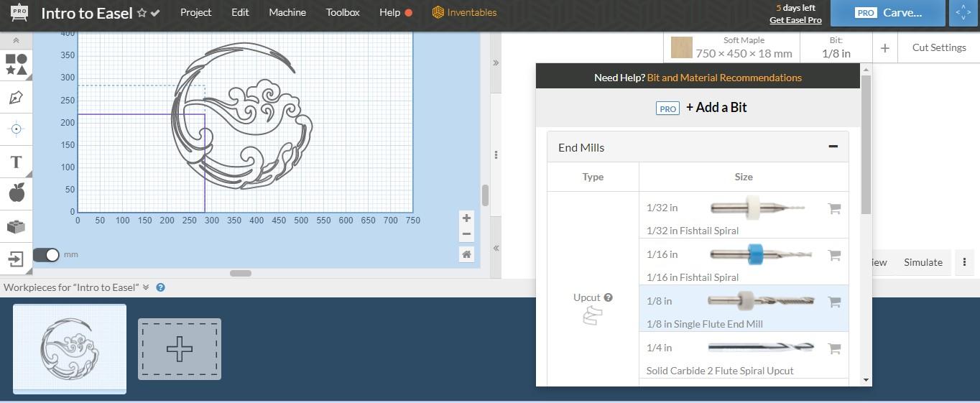
Task: Click the Easel Pro logo icon
Action: 19,13
